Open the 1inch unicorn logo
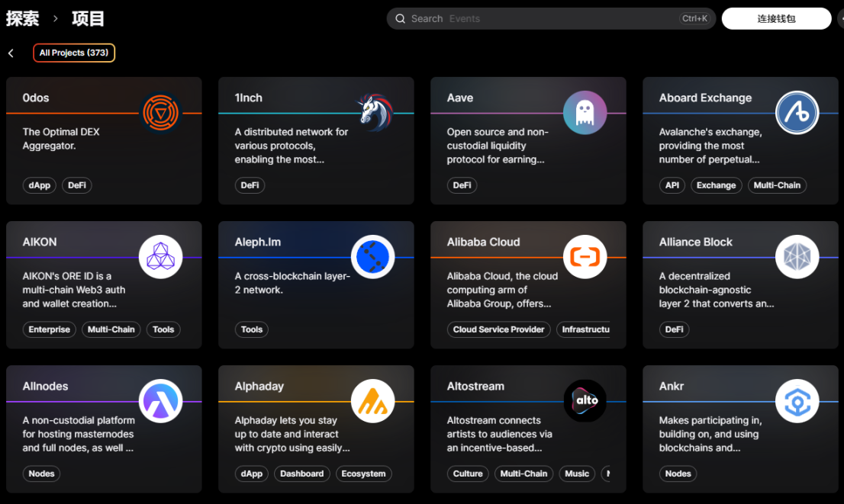 point(373,113)
